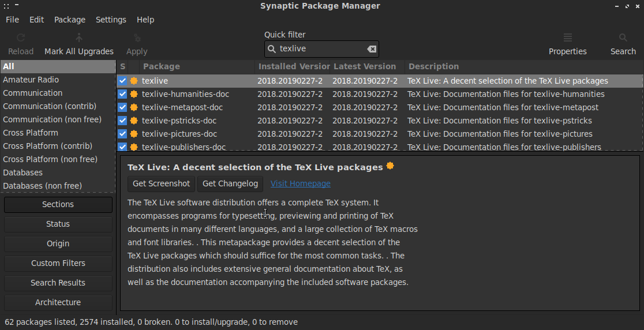Click the window menu icon in title bar
This screenshot has width=644, height=330.
[x=6, y=6]
